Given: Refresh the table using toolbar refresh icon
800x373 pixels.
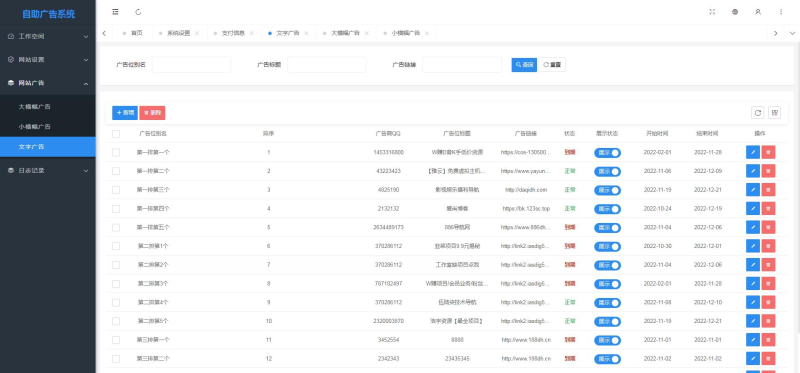Looking at the screenshot, I should 758,113.
